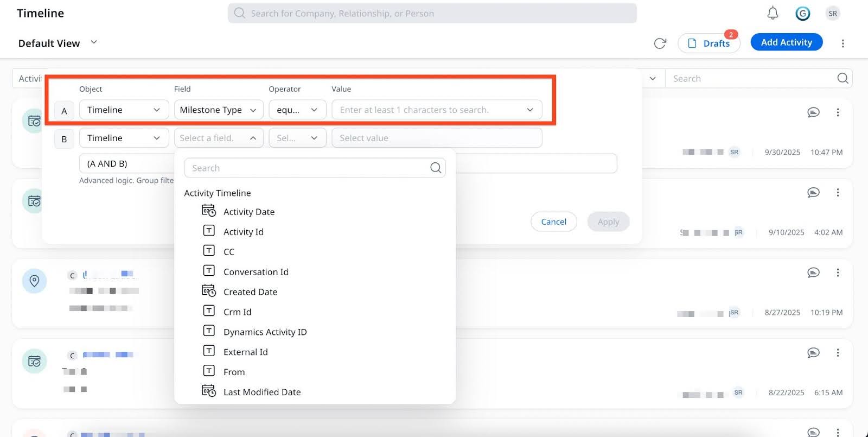Click the search icon in the activity search box

point(843,78)
